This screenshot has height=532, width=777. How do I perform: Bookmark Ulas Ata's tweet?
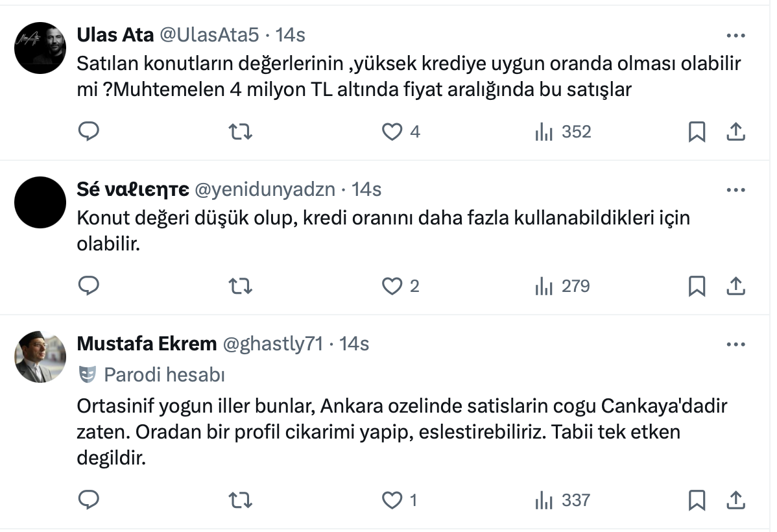pyautogui.click(x=697, y=132)
